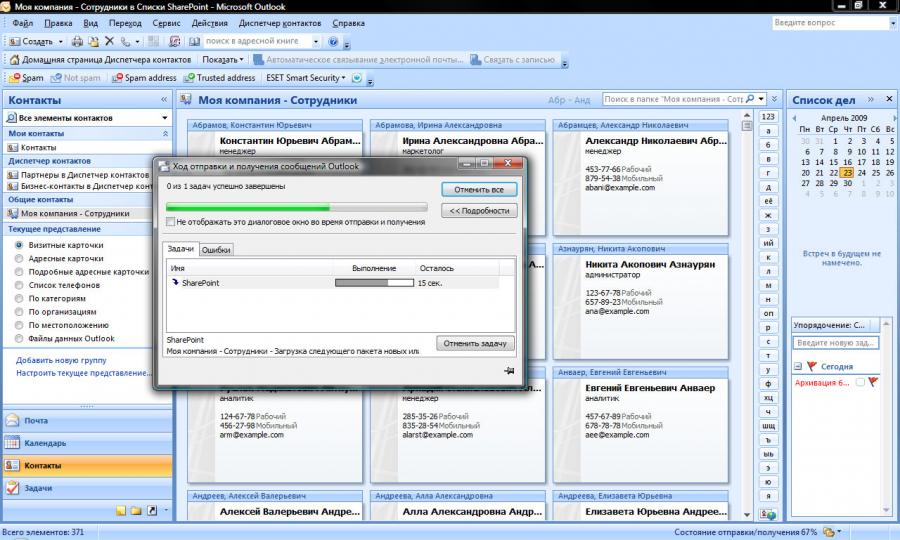Switch to the Задачи tab in dialog
900x540 pixels.
[x=181, y=248]
